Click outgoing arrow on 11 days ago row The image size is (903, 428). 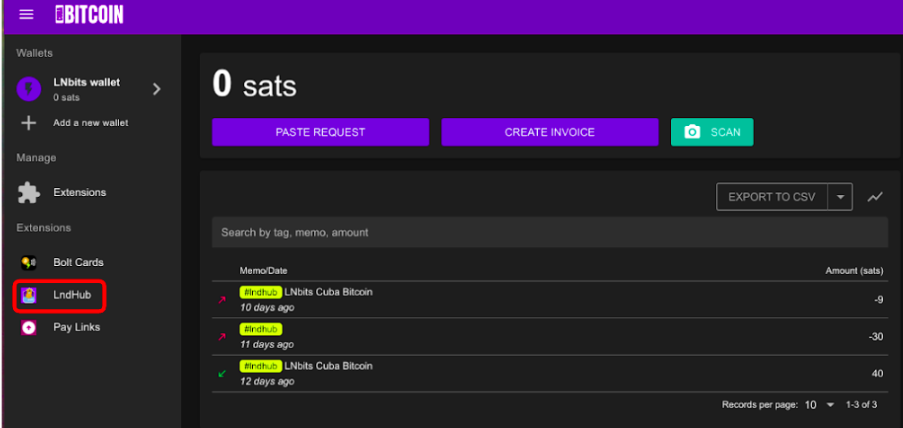[x=222, y=336]
